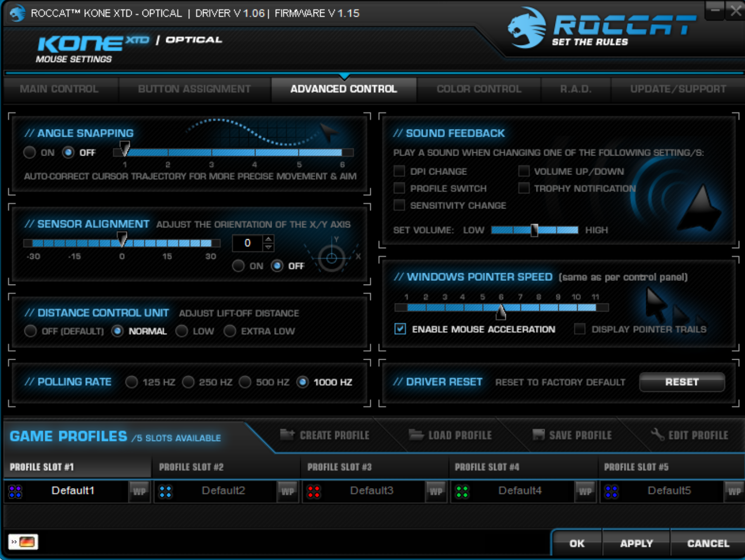Click the WP button next to Default2
Screen dimensions: 745x560
point(288,491)
